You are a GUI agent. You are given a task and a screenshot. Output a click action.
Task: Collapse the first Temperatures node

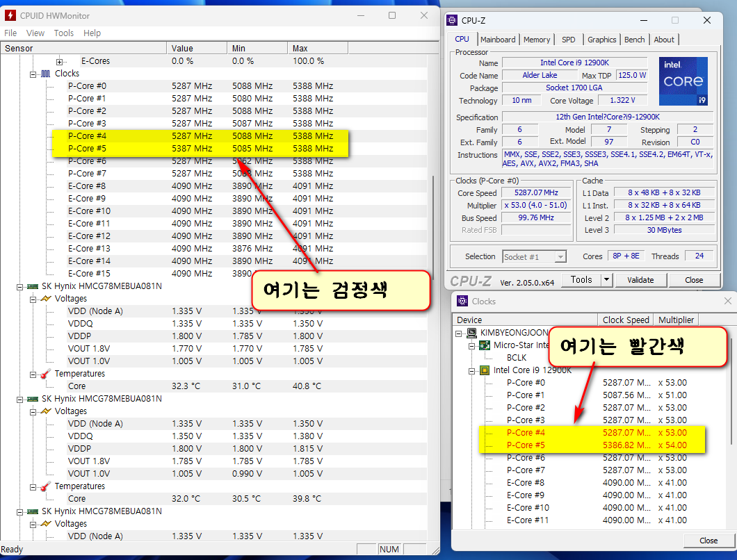click(33, 374)
